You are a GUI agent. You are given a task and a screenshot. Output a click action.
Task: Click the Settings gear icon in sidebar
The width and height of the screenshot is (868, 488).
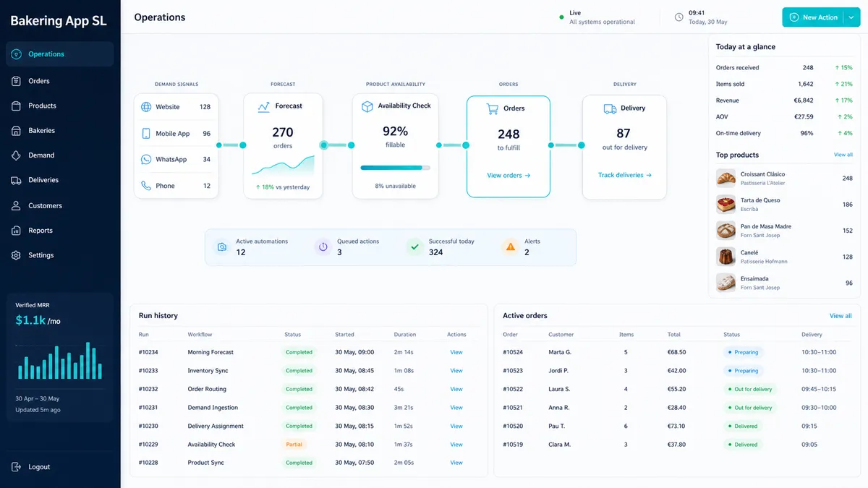(x=16, y=255)
